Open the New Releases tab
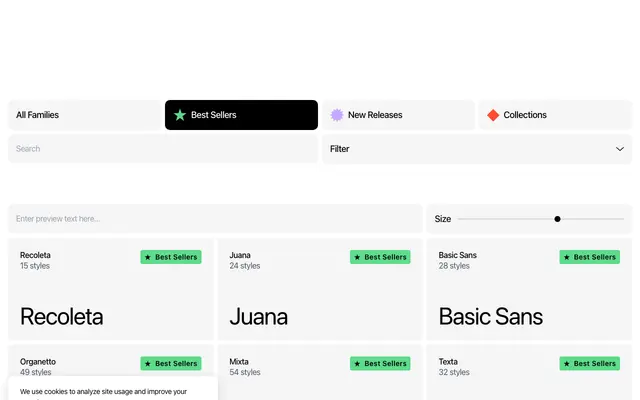The height and width of the screenshot is (400, 640). 398,115
